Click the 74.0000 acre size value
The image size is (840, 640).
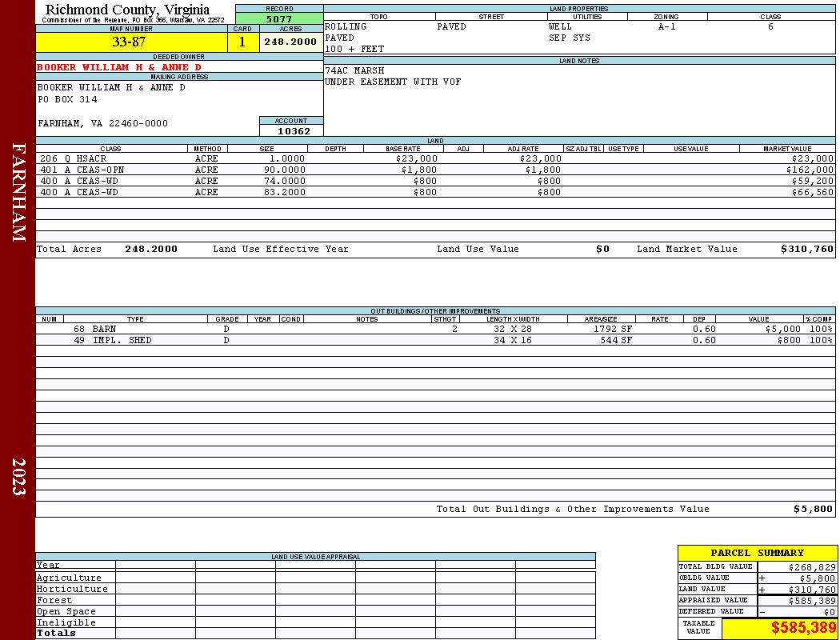(285, 181)
